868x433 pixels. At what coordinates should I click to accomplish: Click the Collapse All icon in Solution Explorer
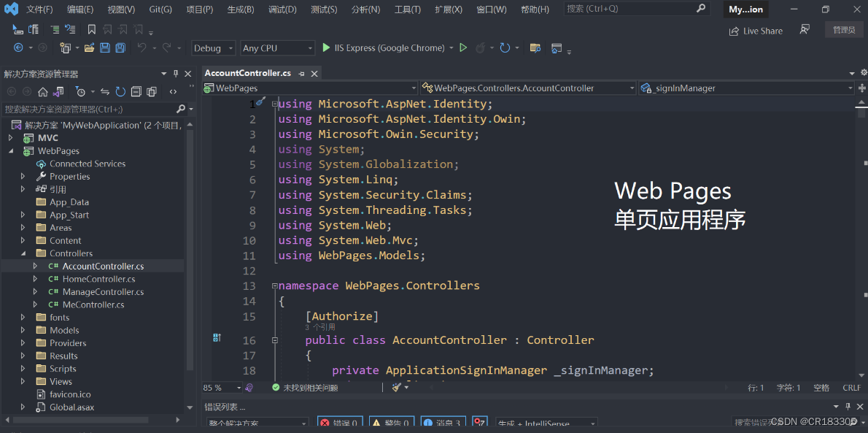coord(136,91)
